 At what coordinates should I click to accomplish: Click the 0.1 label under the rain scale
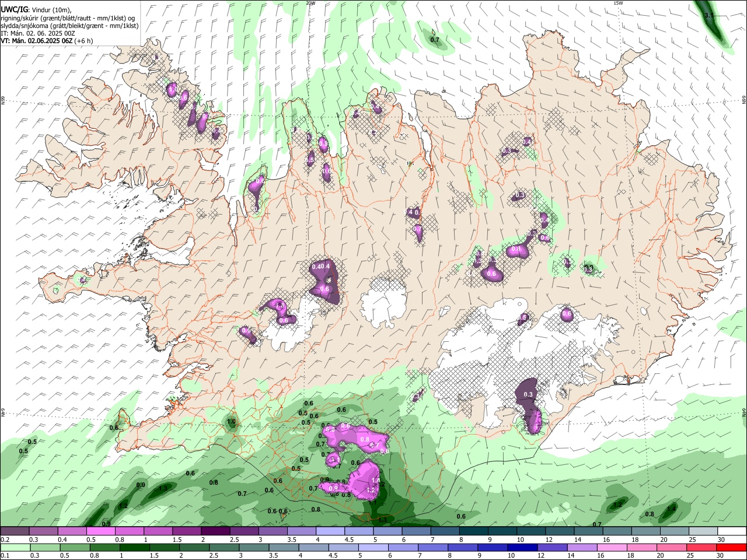[5, 556]
